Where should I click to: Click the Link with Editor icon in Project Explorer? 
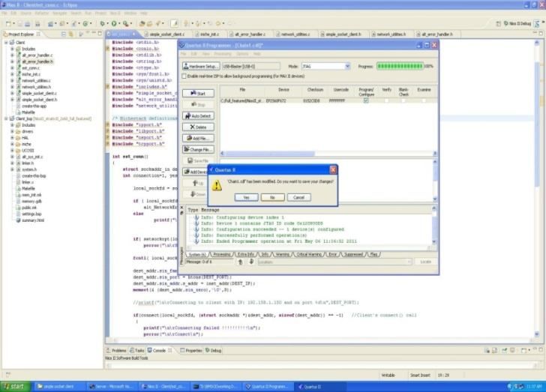coord(71,34)
